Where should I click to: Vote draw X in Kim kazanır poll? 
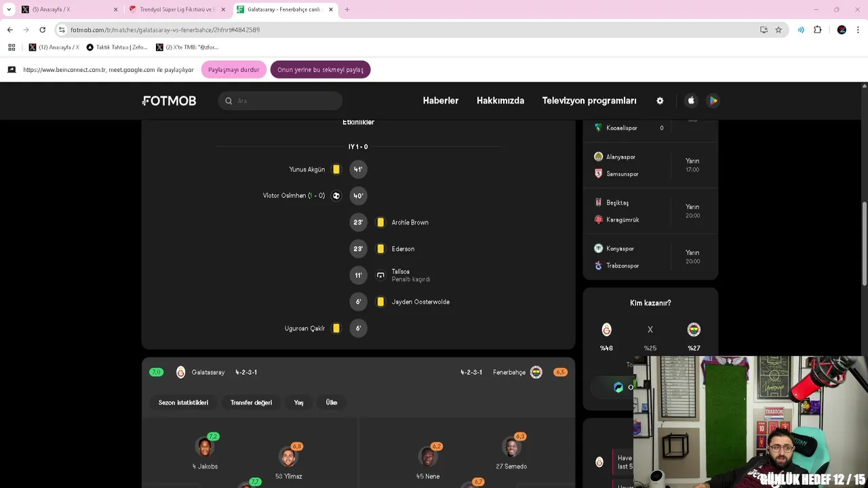[650, 330]
